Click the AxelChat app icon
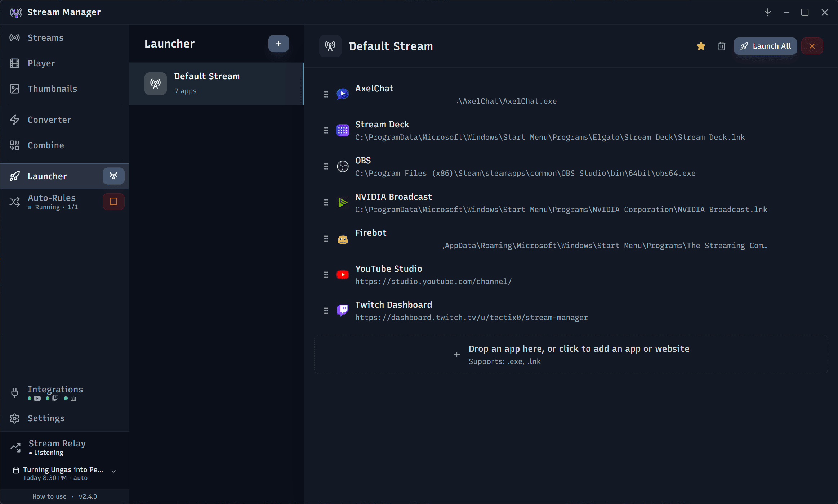Image resolution: width=838 pixels, height=504 pixels. (343, 94)
